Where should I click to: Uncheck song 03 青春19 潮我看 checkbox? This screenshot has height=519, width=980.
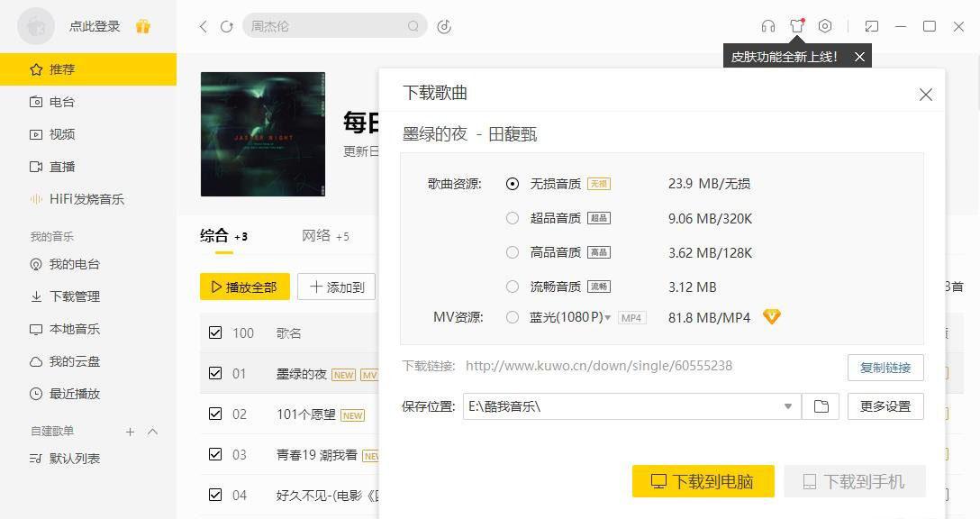coord(215,455)
